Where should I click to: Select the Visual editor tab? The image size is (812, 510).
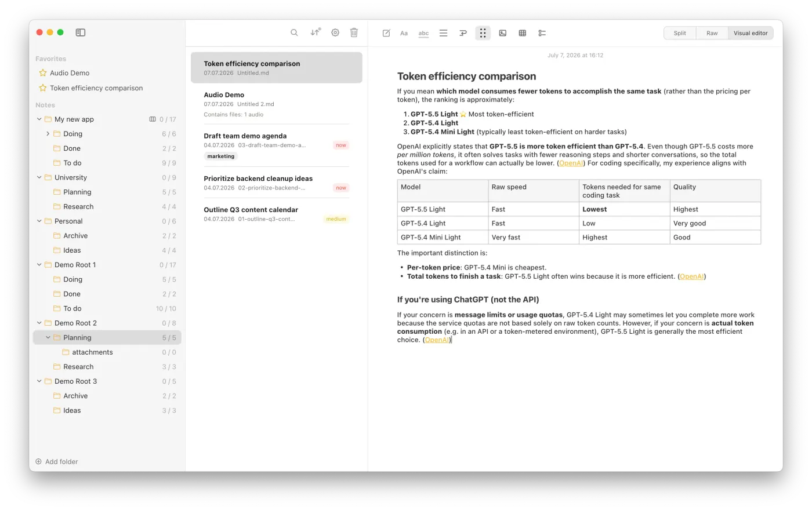(751, 33)
